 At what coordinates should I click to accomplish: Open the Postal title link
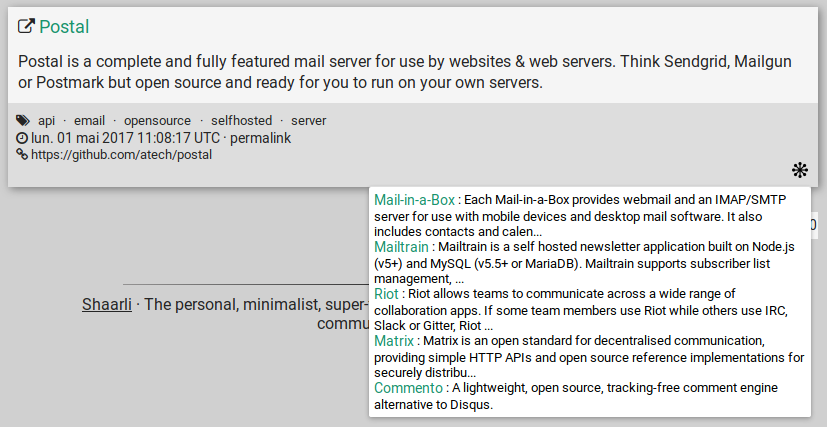(64, 26)
